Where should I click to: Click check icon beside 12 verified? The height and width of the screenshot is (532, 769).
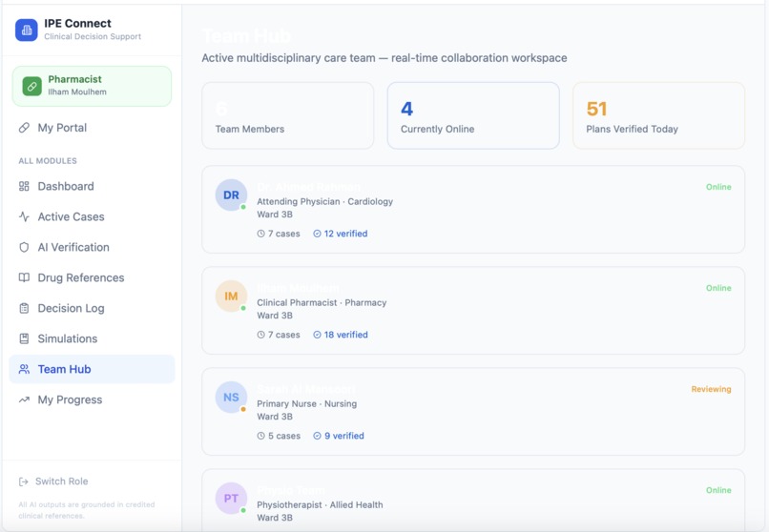318,234
